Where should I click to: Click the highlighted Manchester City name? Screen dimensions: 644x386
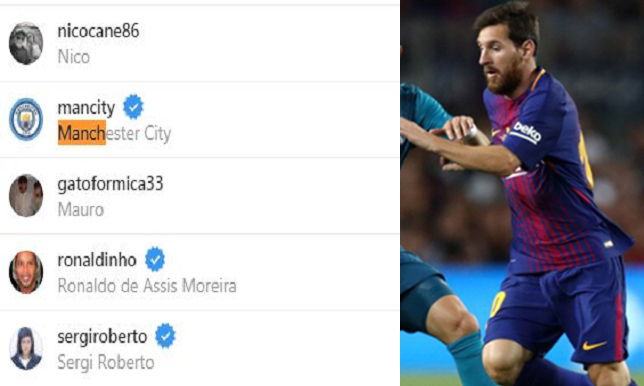pyautogui.click(x=114, y=133)
